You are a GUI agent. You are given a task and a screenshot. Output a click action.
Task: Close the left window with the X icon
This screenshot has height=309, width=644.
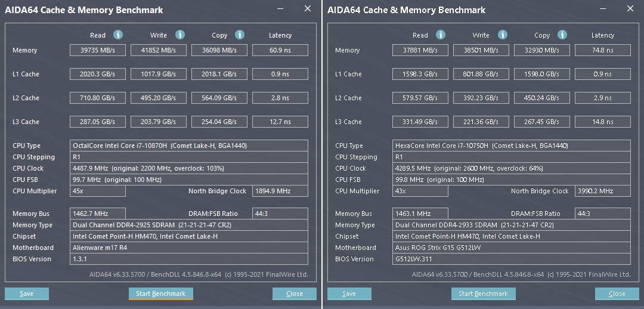(308, 8)
